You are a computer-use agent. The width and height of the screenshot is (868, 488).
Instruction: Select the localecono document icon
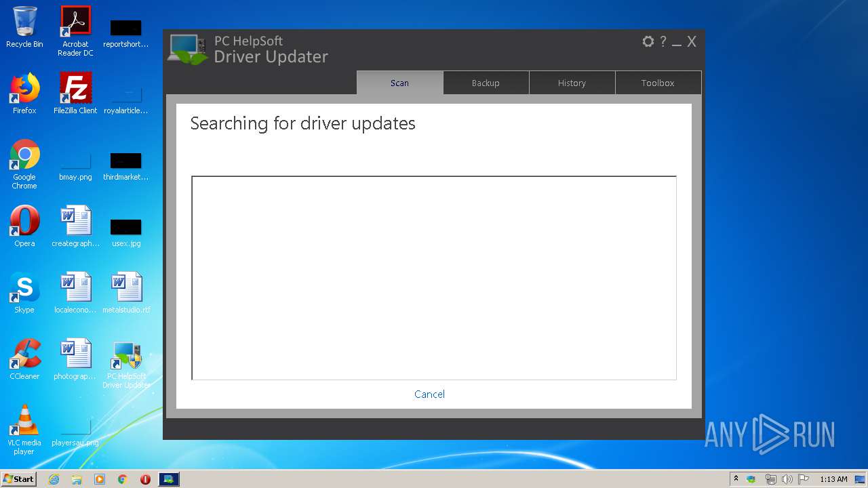coord(75,293)
